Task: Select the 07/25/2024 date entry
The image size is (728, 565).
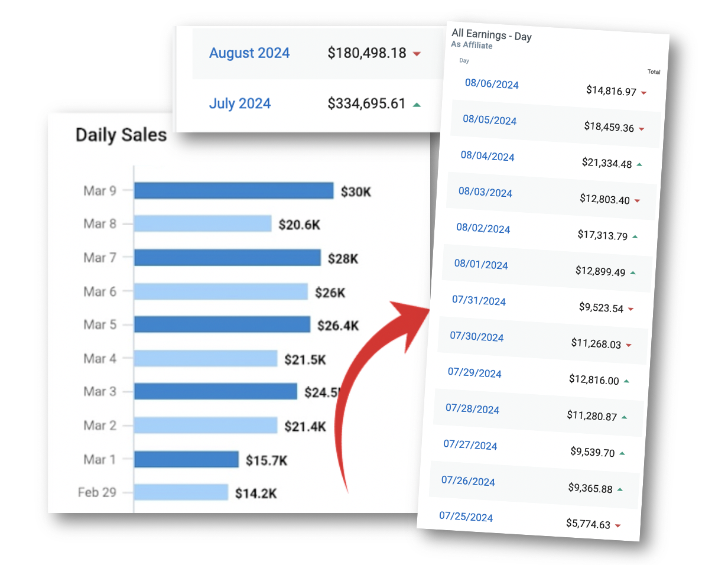Action: pyautogui.click(x=466, y=517)
